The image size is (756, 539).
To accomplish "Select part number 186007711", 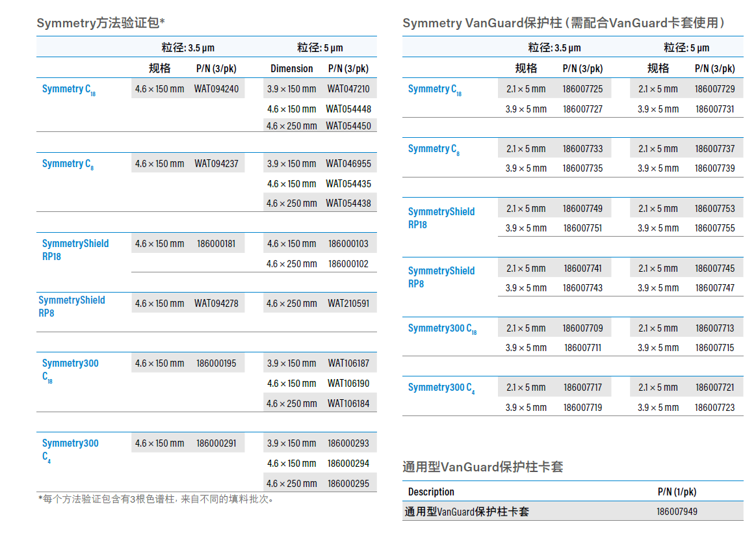I will 582,348.
